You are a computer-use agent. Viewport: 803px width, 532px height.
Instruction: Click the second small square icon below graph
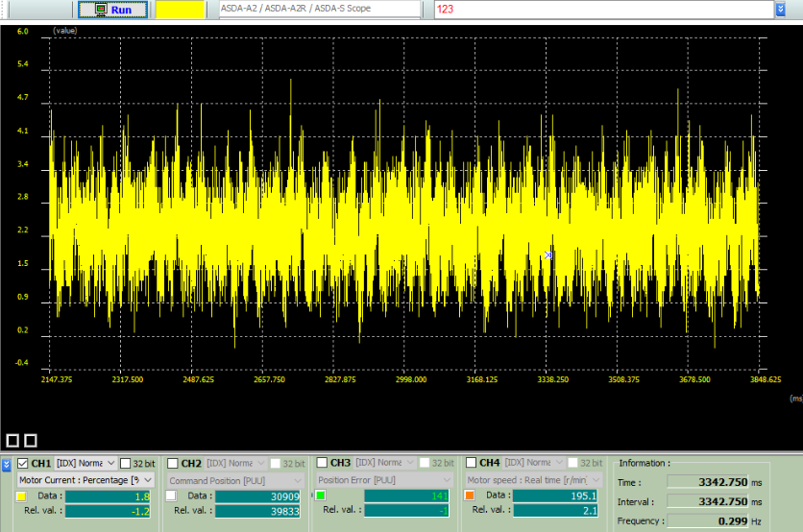[x=31, y=440]
